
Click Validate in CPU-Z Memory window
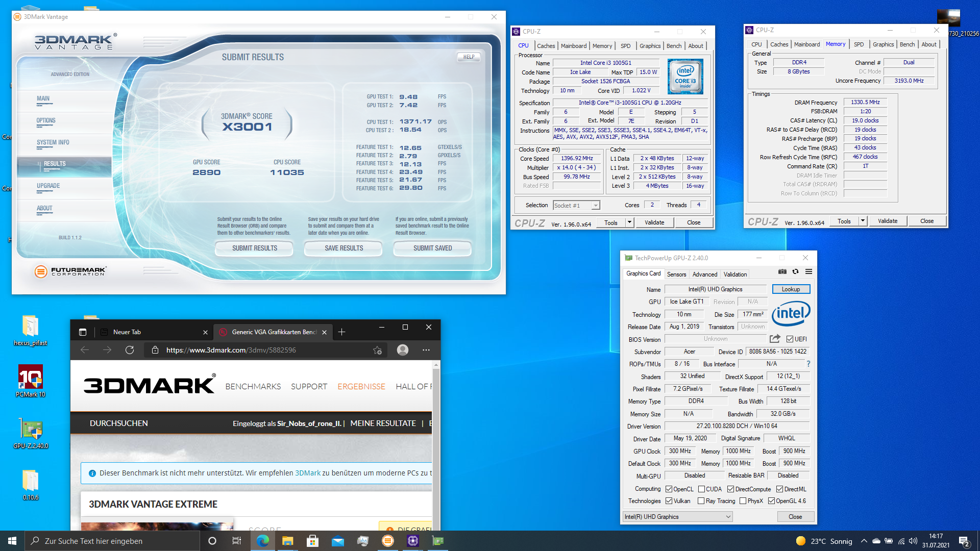click(887, 221)
